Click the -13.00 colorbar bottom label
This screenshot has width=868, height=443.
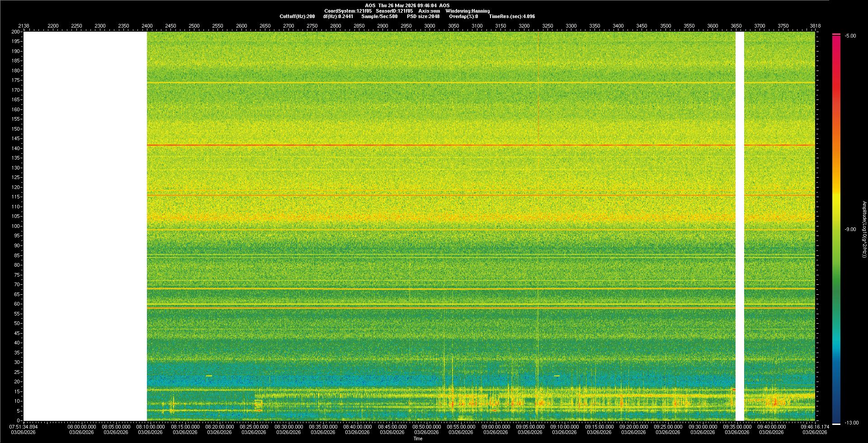click(852, 423)
